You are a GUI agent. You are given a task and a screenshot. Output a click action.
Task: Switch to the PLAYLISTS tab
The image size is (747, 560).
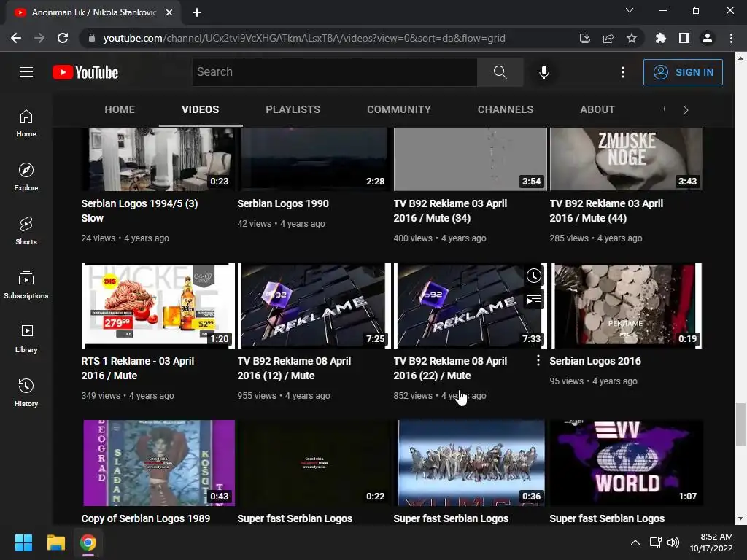pyautogui.click(x=293, y=109)
